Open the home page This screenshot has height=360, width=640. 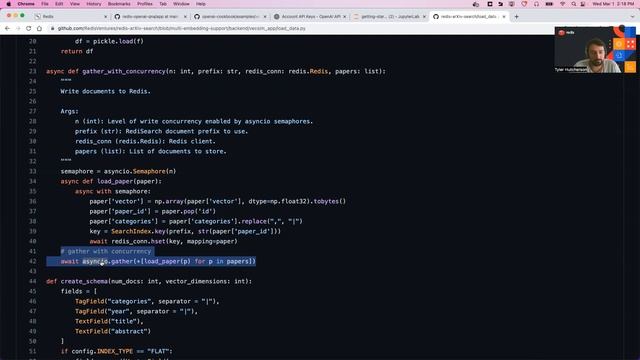39,29
